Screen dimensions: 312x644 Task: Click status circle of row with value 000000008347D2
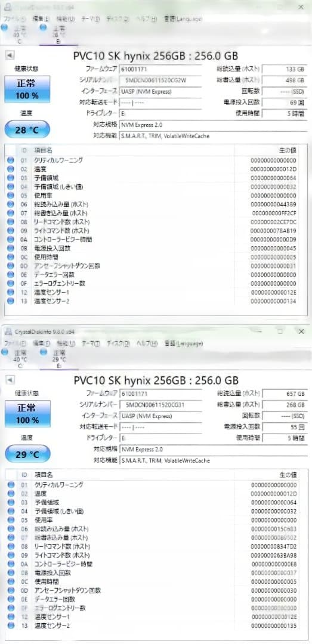(x=11, y=546)
